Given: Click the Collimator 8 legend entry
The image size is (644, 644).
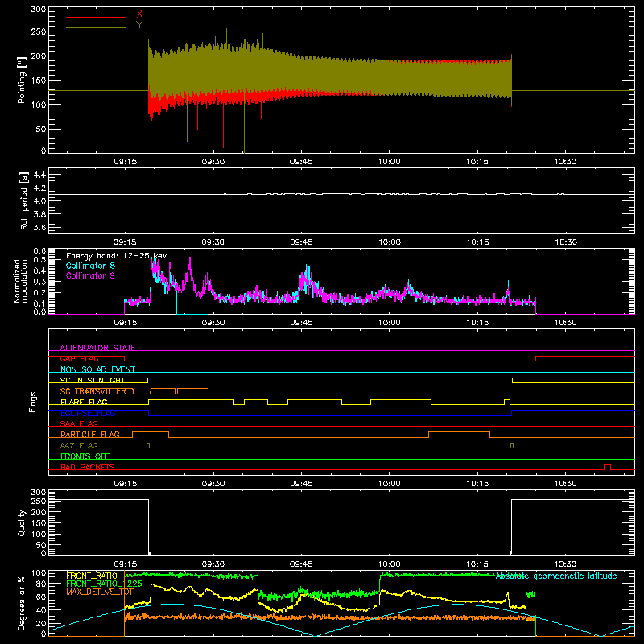Looking at the screenshot, I should click(x=90, y=266).
